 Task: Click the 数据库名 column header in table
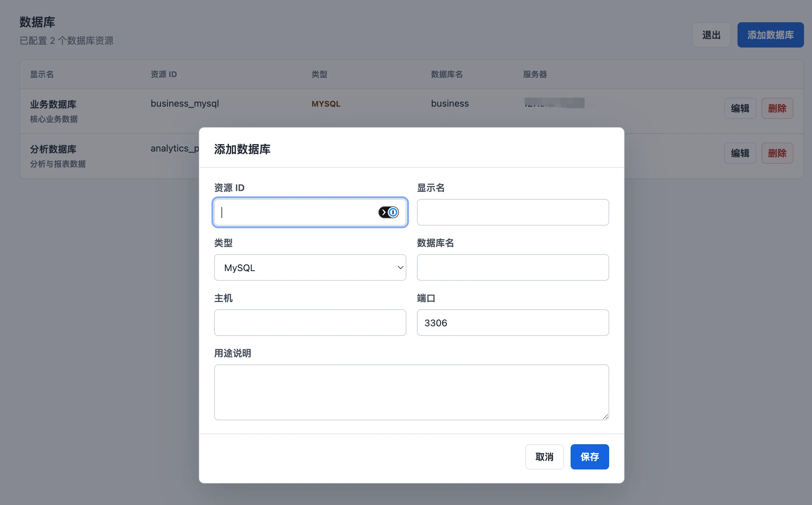coord(447,74)
